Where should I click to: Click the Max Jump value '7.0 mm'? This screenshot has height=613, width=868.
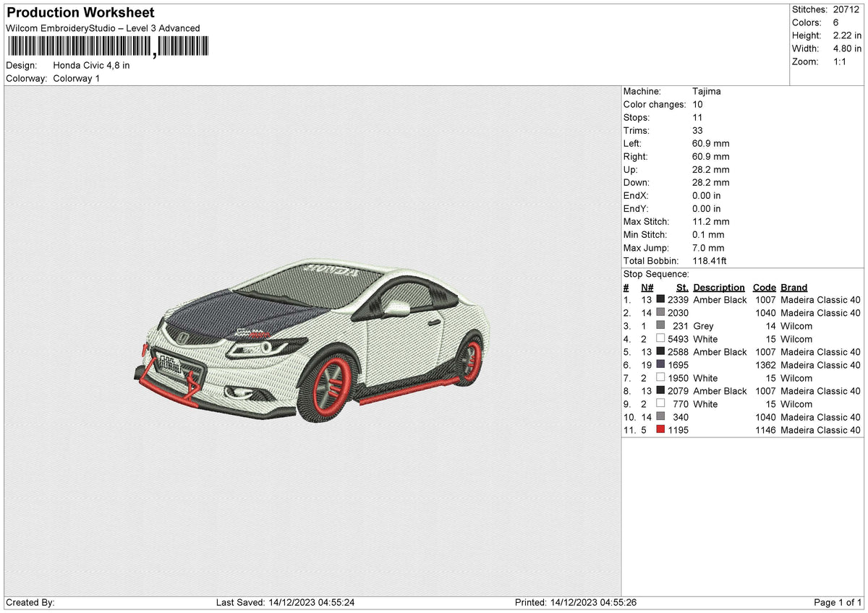pyautogui.click(x=708, y=247)
